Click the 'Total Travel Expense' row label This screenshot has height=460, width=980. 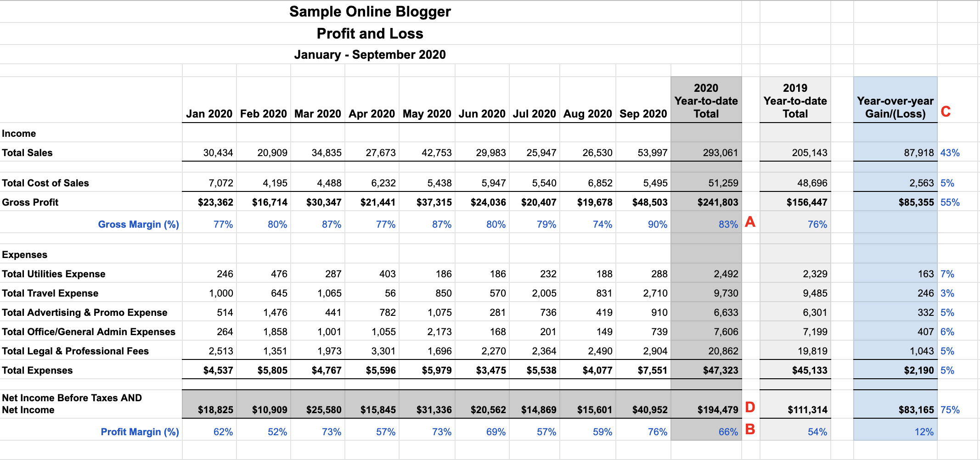[50, 293]
